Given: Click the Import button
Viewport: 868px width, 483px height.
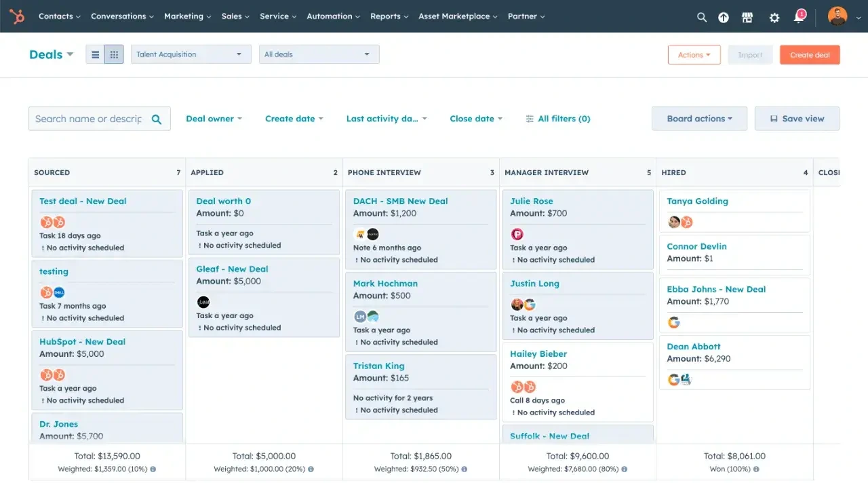Looking at the screenshot, I should [x=750, y=55].
